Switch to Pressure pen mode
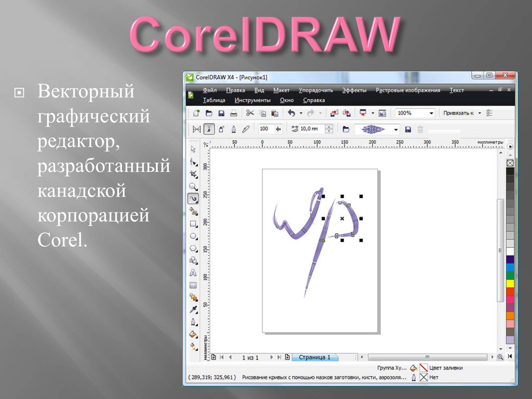 (246, 129)
